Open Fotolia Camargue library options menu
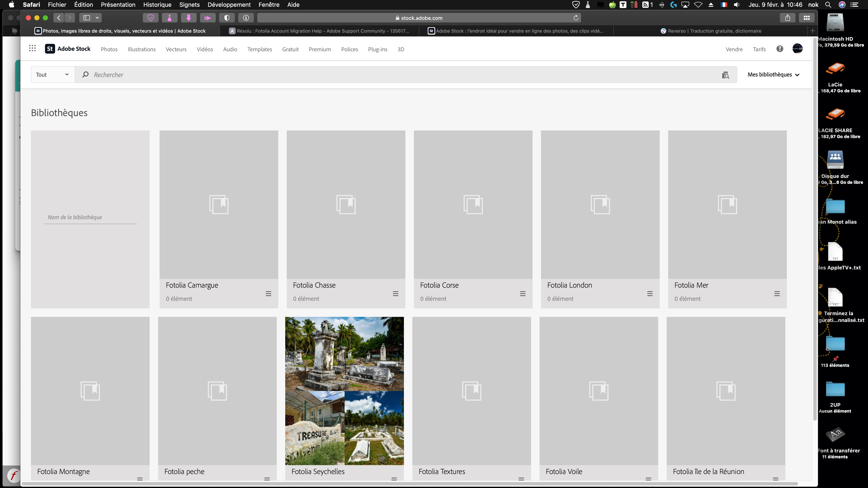The image size is (868, 488). click(x=268, y=294)
